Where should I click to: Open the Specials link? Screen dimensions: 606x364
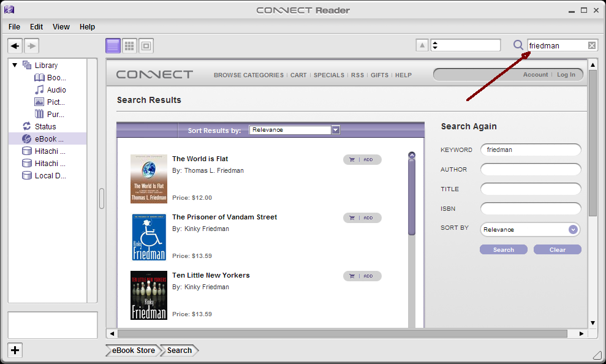[329, 75]
